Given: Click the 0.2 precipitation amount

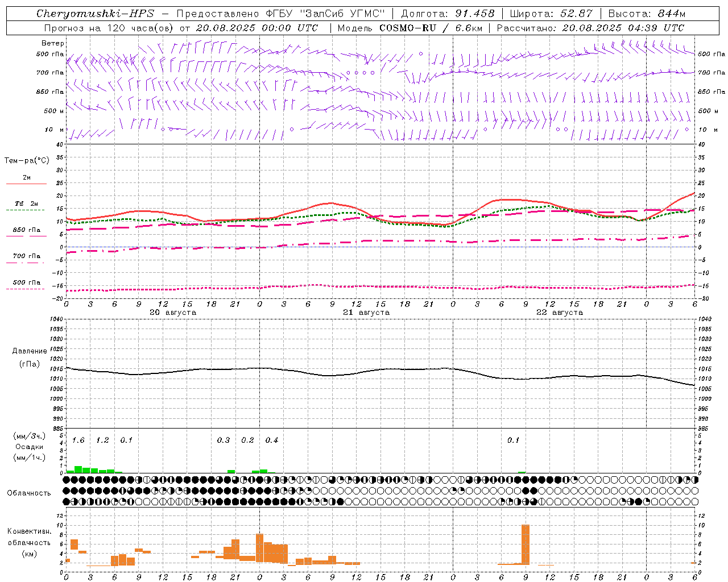Looking at the screenshot, I should [x=247, y=440].
